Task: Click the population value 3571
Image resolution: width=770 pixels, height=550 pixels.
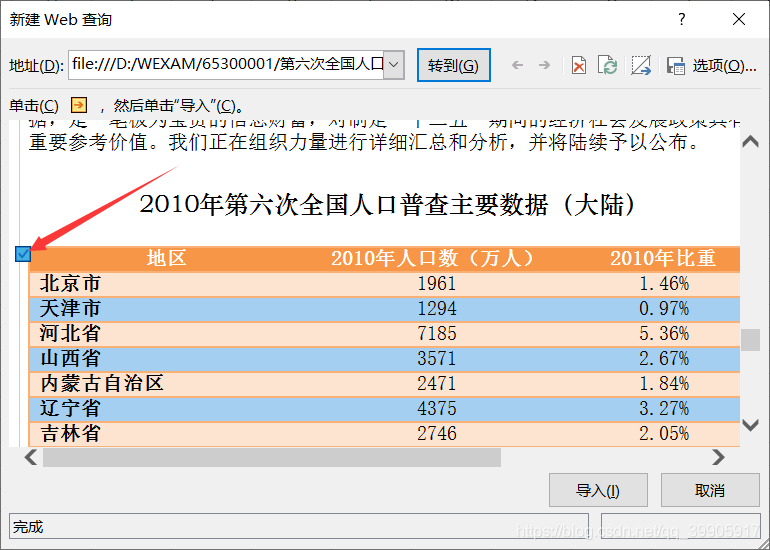Action: coord(437,358)
